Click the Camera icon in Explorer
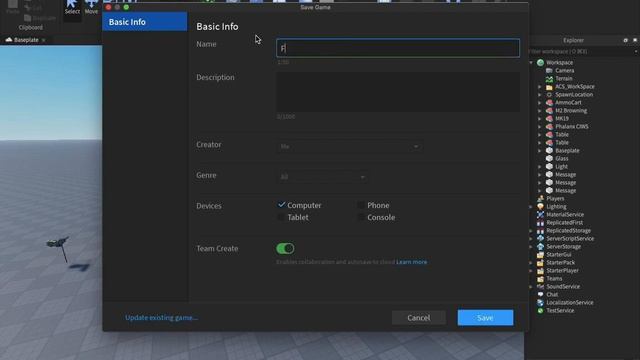Viewport: 640px width, 360px height. coord(549,71)
